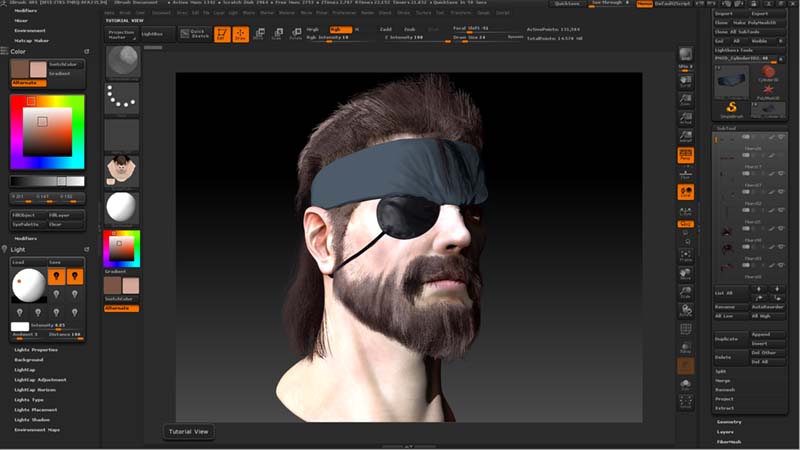Image resolution: width=800 pixels, height=450 pixels.
Task: Expand Lights Properties section
Action: click(x=36, y=350)
